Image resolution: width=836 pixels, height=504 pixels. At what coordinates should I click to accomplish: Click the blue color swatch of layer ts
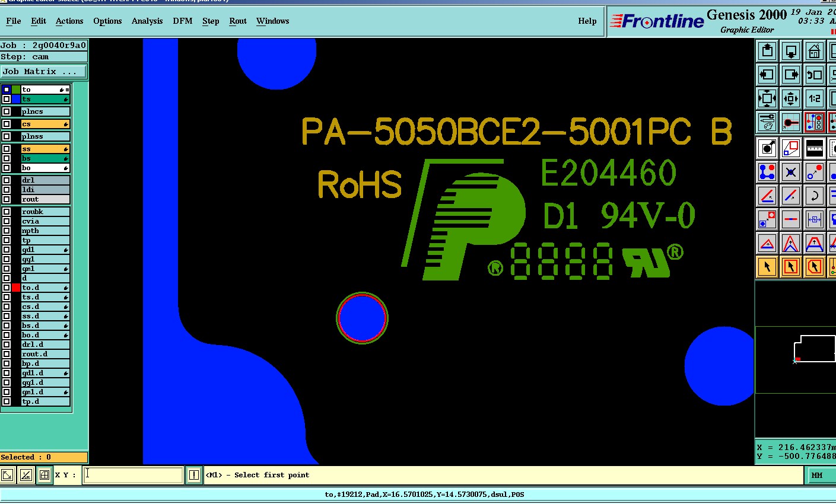[16, 99]
